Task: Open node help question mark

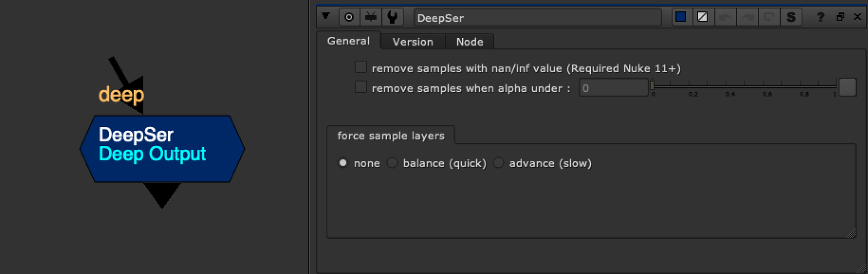Action: pyautogui.click(x=821, y=17)
